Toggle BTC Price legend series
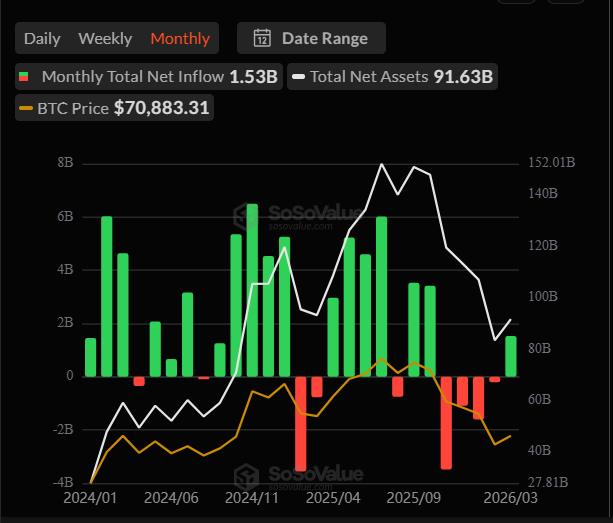This screenshot has height=523, width=613. click(x=114, y=108)
